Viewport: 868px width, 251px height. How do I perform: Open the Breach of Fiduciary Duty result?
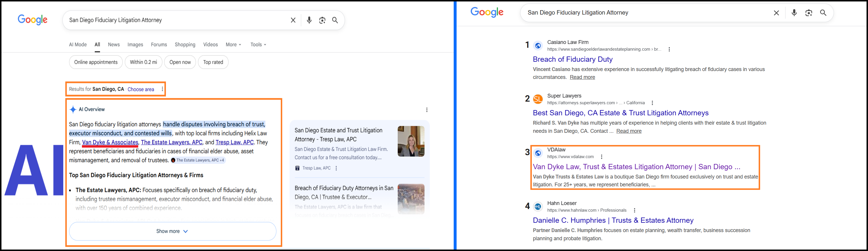pyautogui.click(x=572, y=59)
